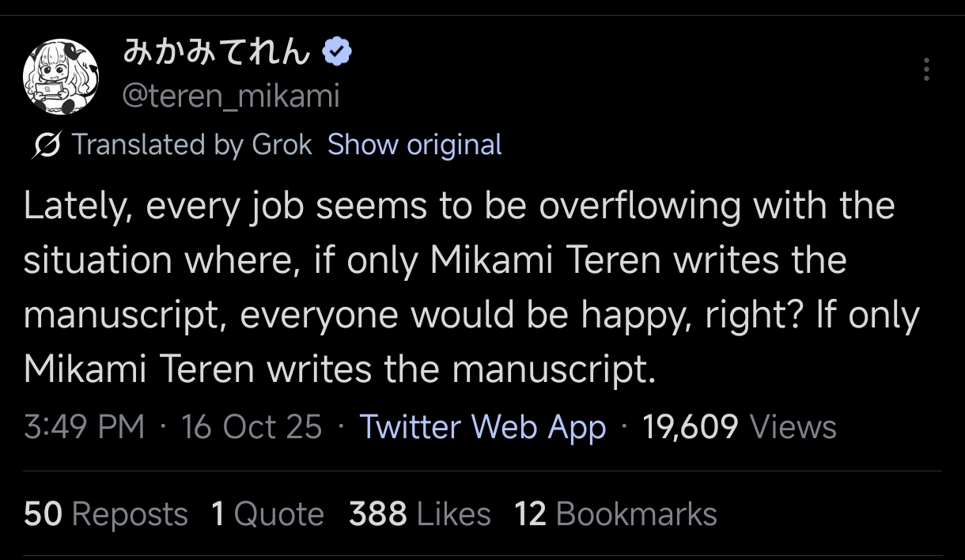Click the Translated by Grok label
The height and width of the screenshot is (560, 965).
(x=191, y=145)
